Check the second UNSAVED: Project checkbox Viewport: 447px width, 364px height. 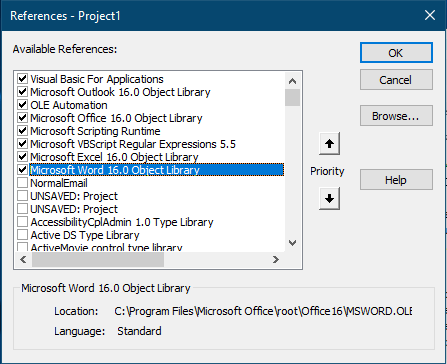(22, 209)
